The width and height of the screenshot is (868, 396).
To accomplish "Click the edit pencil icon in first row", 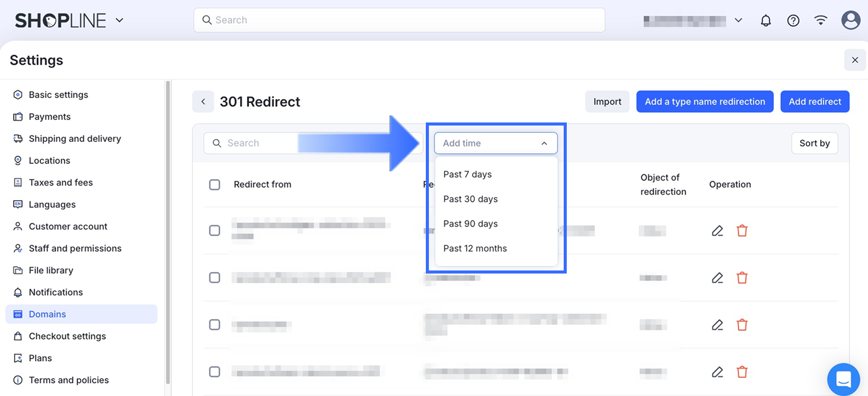I will 717,231.
